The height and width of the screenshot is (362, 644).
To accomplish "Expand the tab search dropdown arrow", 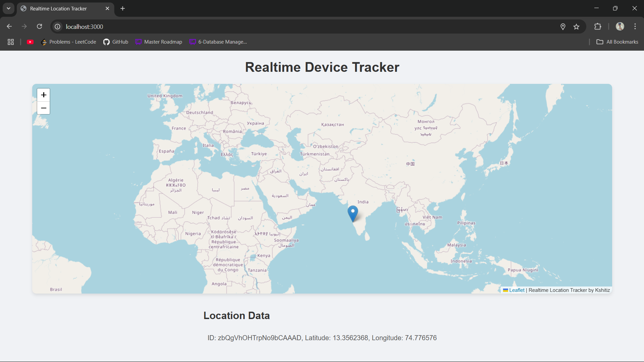I will click(8, 8).
